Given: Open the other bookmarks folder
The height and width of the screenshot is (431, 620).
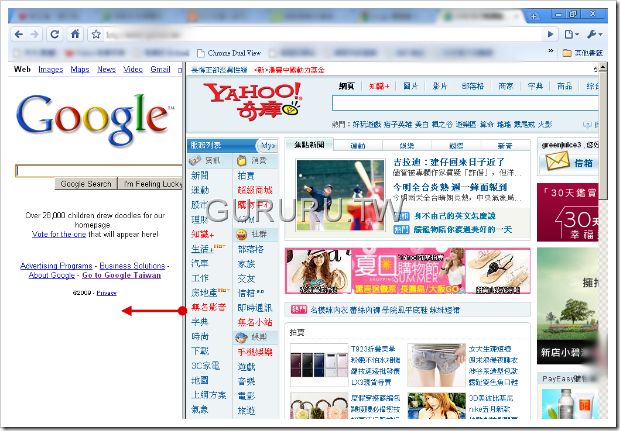Looking at the screenshot, I should click(582, 53).
